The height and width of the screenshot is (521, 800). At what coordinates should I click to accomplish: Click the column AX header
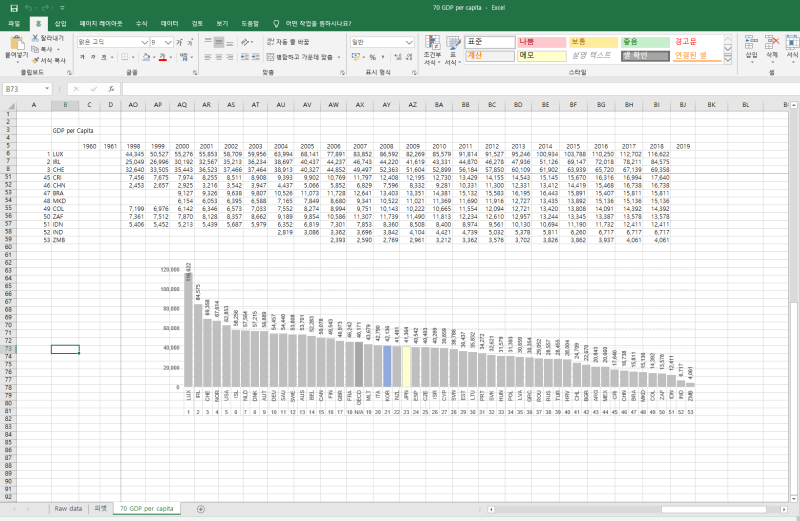click(x=360, y=105)
